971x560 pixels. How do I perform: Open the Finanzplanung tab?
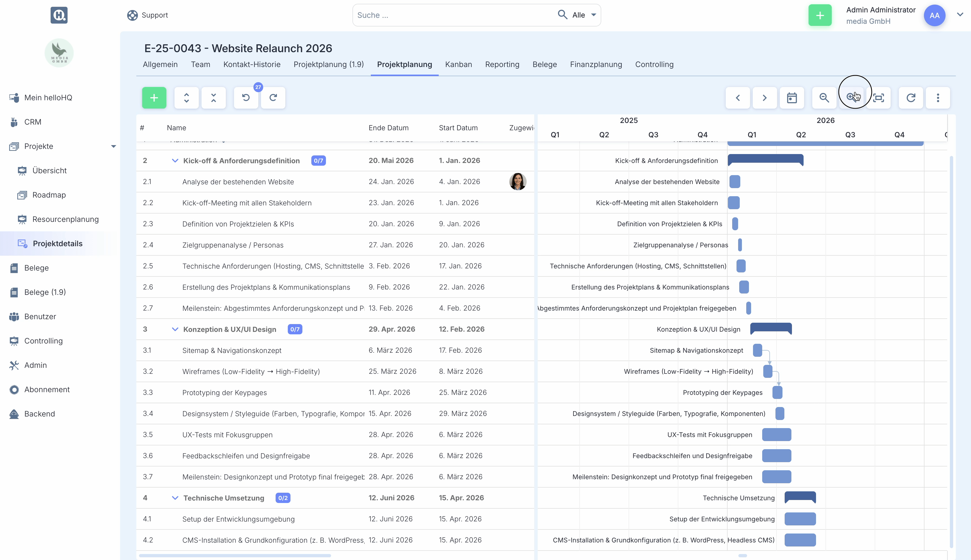(596, 65)
